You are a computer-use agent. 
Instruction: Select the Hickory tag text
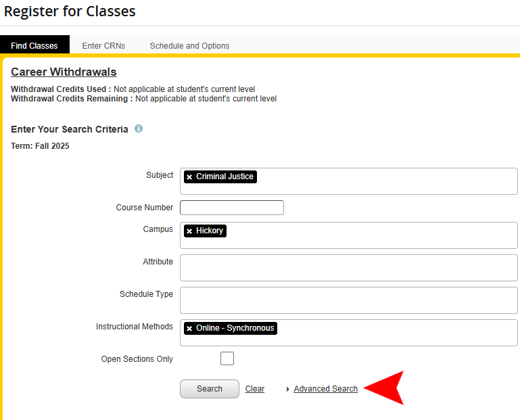point(209,231)
